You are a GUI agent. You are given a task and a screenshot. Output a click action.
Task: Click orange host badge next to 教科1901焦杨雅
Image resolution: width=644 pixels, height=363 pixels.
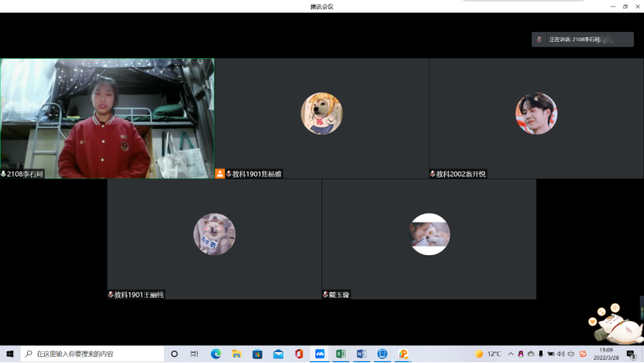(x=220, y=175)
